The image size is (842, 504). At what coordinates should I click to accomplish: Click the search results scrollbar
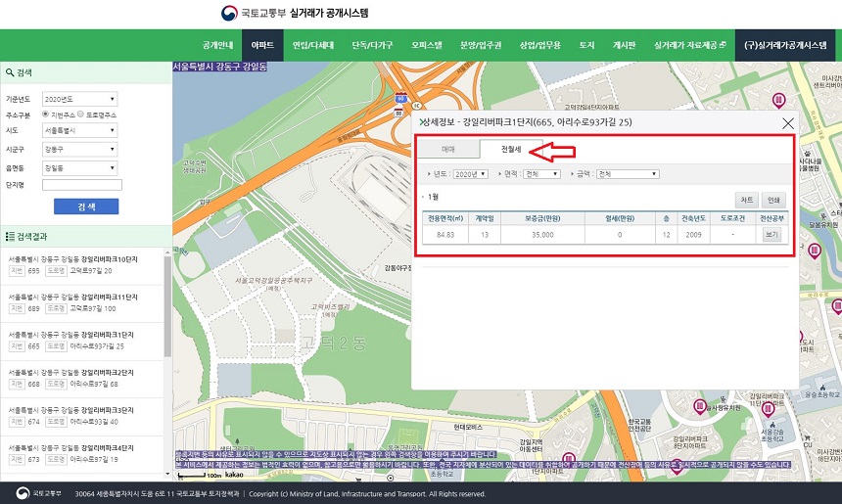tap(167, 306)
